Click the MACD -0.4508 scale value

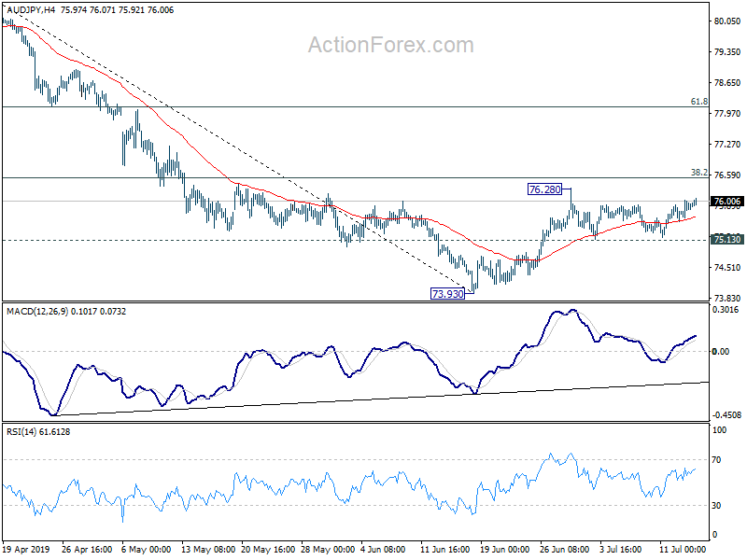pos(726,415)
